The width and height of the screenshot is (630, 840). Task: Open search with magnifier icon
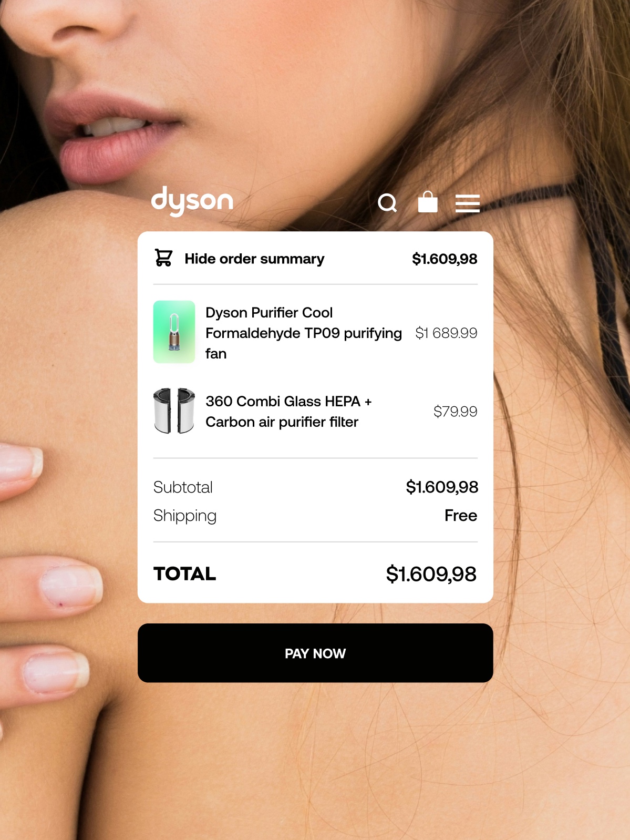[388, 203]
